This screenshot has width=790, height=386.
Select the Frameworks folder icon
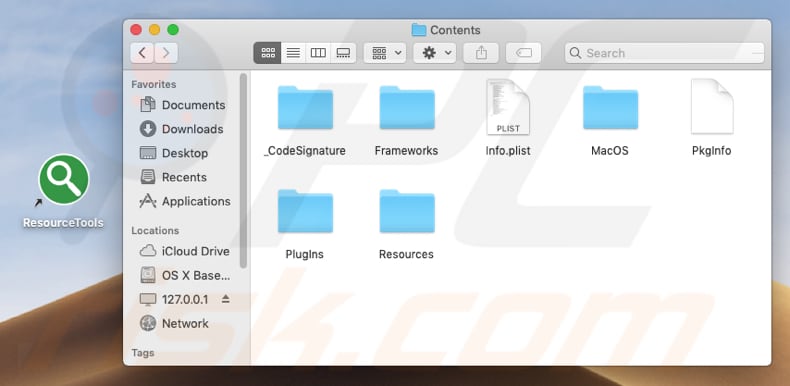coord(407,107)
